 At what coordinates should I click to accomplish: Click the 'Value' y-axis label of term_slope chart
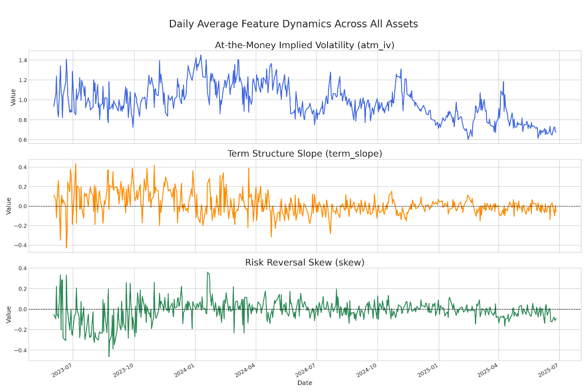(9, 206)
